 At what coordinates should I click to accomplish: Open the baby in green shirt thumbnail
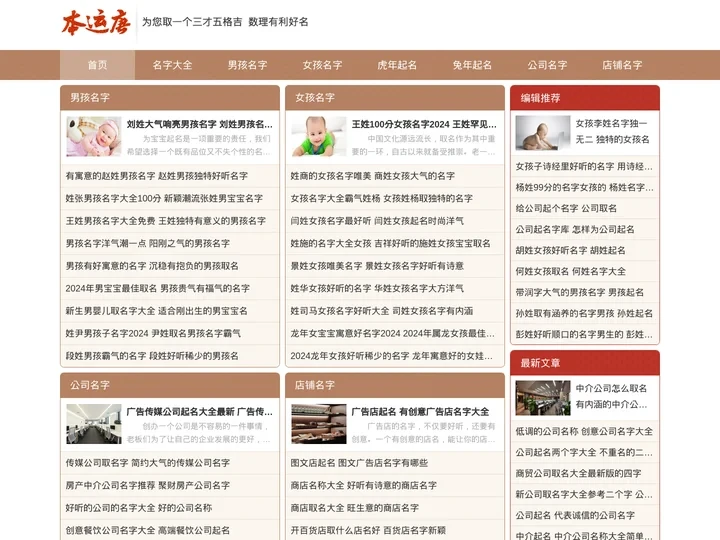point(319,136)
